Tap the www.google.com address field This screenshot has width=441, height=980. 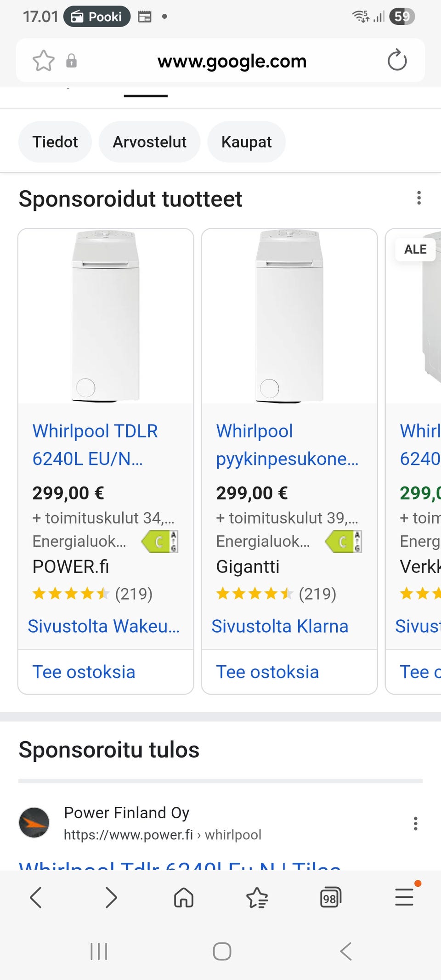coord(232,61)
